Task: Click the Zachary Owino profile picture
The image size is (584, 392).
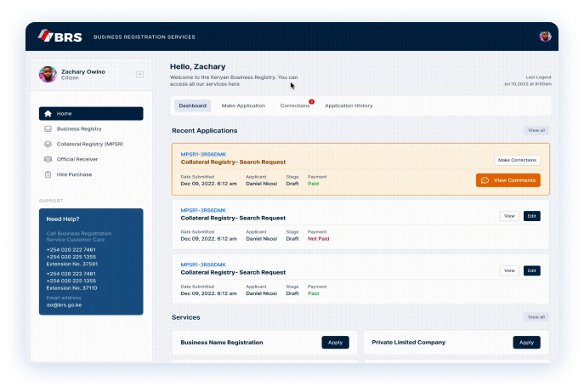Action: point(48,74)
